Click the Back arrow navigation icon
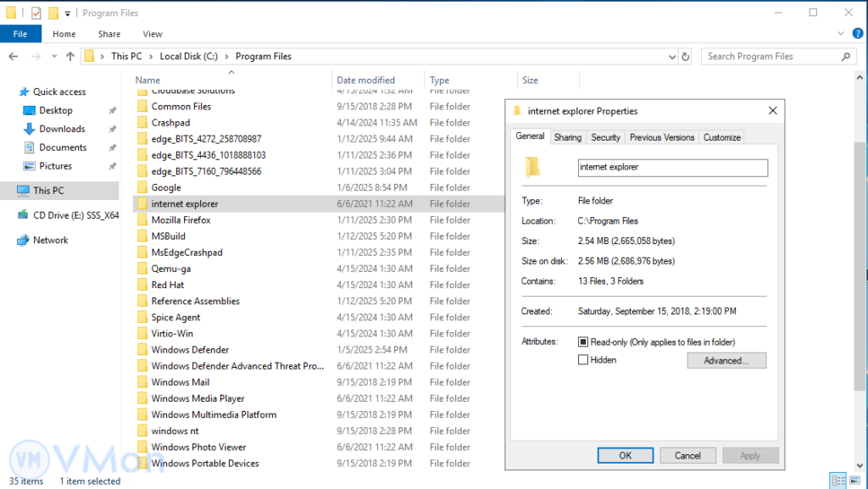868x489 pixels. 14,56
